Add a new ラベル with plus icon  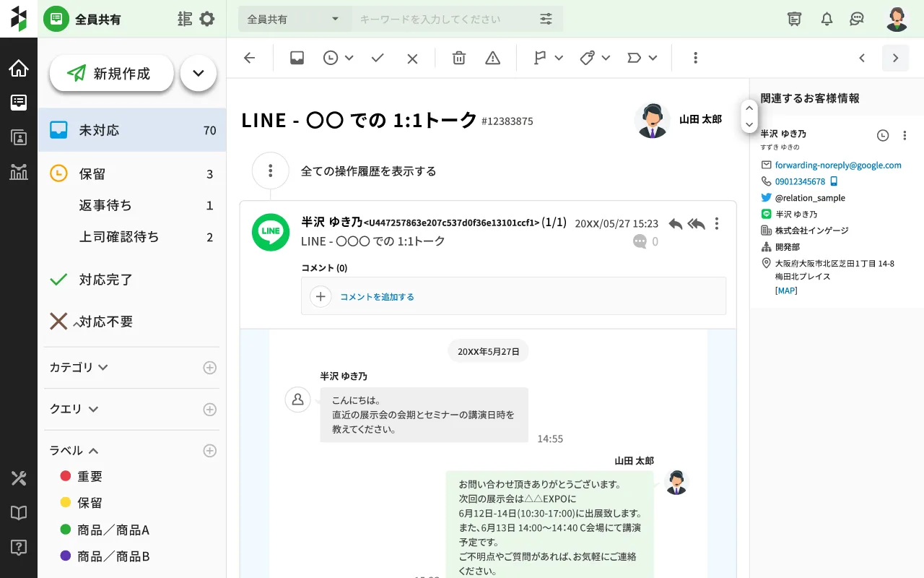click(209, 451)
